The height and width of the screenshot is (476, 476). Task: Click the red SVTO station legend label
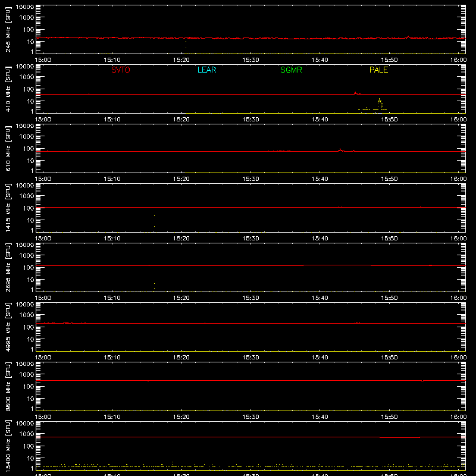[x=121, y=70]
